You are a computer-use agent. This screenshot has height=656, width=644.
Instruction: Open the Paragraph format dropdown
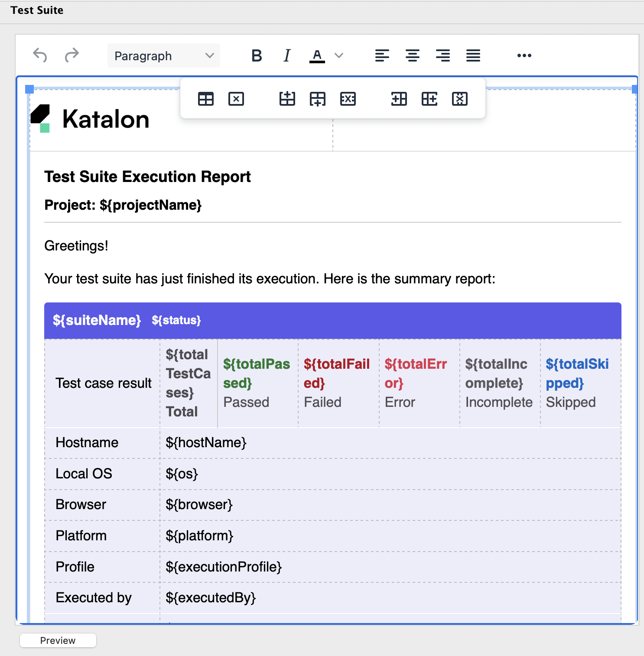click(164, 55)
